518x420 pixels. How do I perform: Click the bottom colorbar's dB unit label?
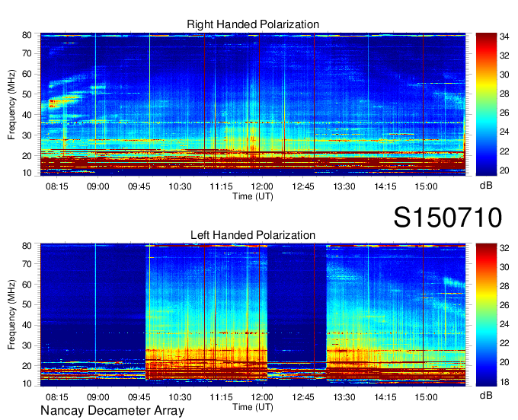(486, 395)
